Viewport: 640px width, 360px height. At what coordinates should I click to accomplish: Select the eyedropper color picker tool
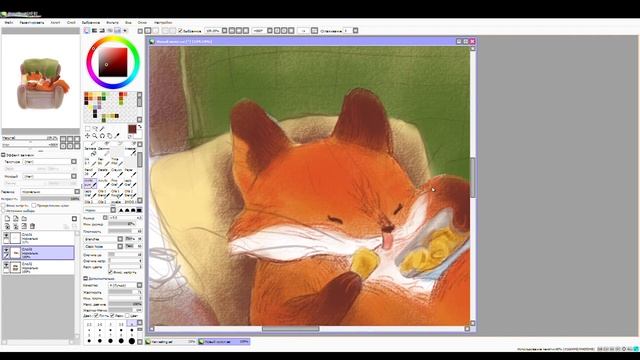pyautogui.click(x=117, y=136)
